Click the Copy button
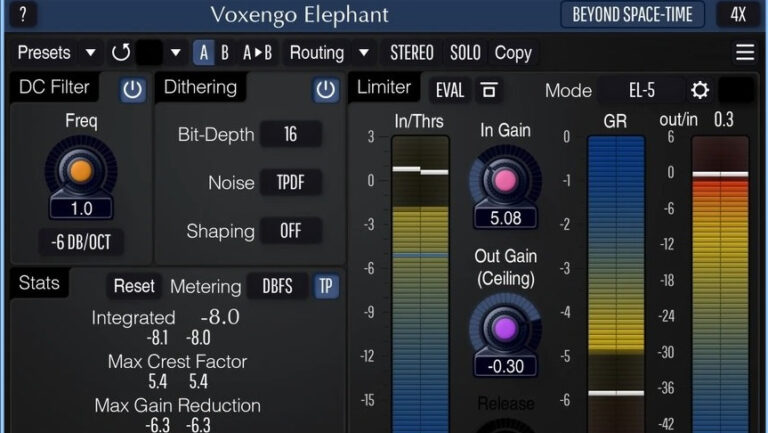 [513, 53]
